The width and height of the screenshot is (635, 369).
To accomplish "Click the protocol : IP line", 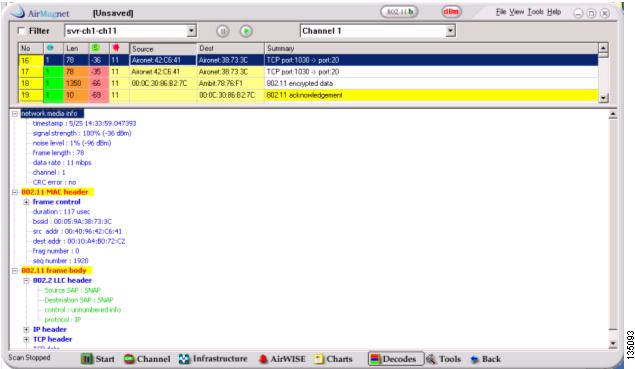I will point(63,320).
